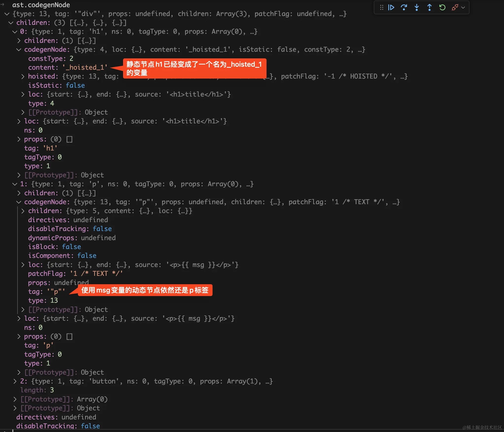This screenshot has width=504, height=432.
Task: Collapse codegenNode of the p element
Action: click(x=19, y=202)
